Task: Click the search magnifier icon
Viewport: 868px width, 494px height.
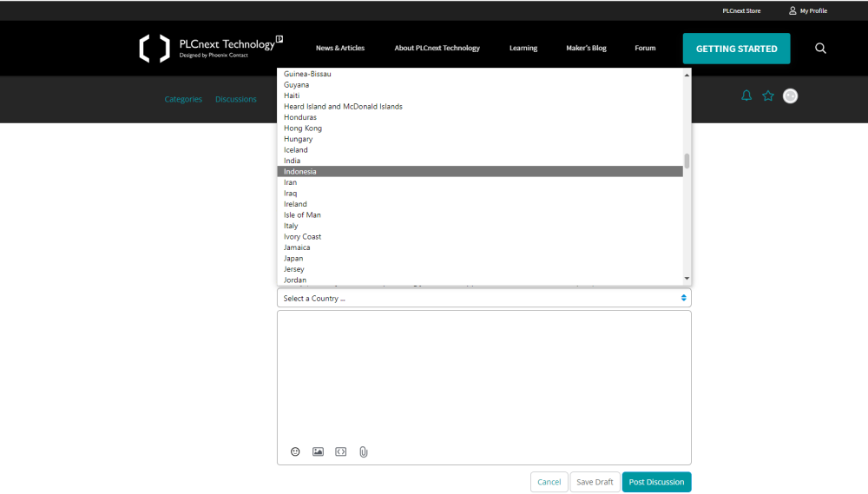Action: 820,49
